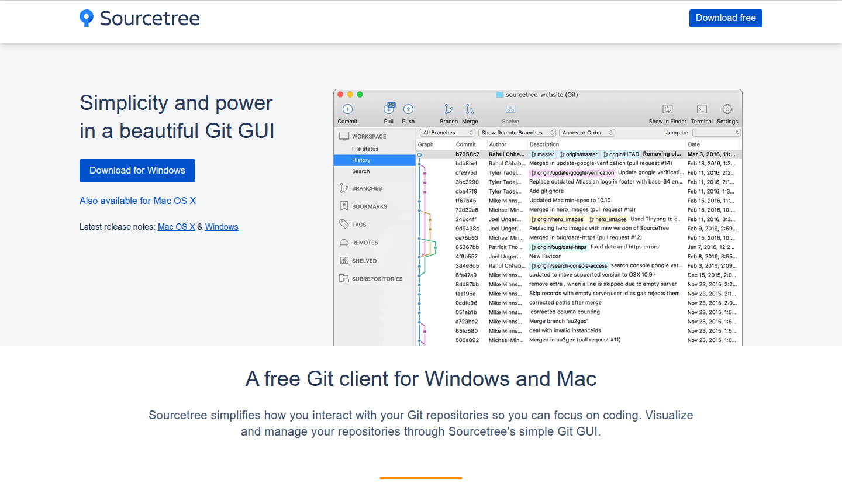Click the Download free button
842x504 pixels.
point(725,18)
